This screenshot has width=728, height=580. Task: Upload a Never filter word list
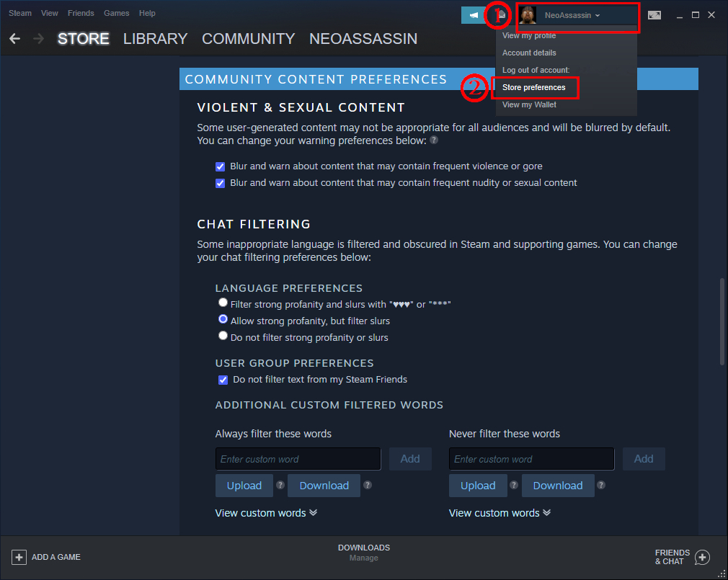pos(478,486)
